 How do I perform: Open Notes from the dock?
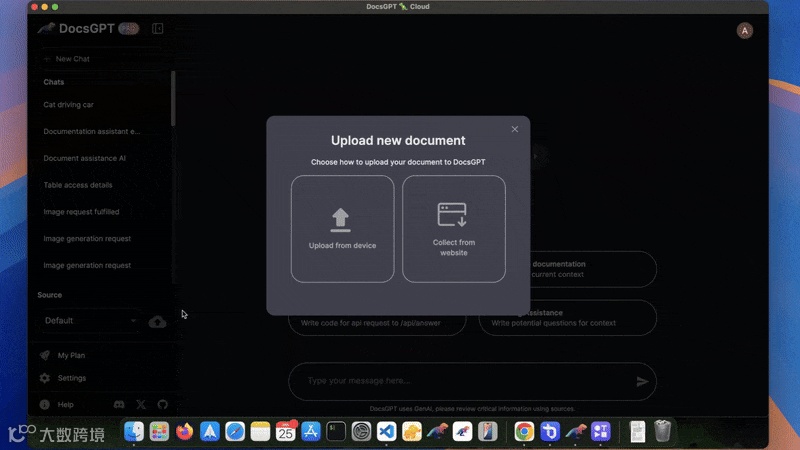pyautogui.click(x=260, y=432)
